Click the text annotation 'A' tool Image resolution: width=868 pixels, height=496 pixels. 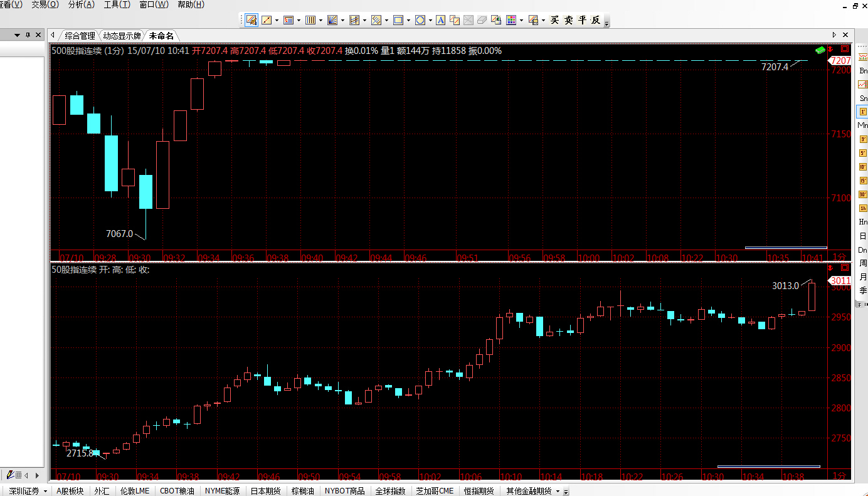pos(440,20)
